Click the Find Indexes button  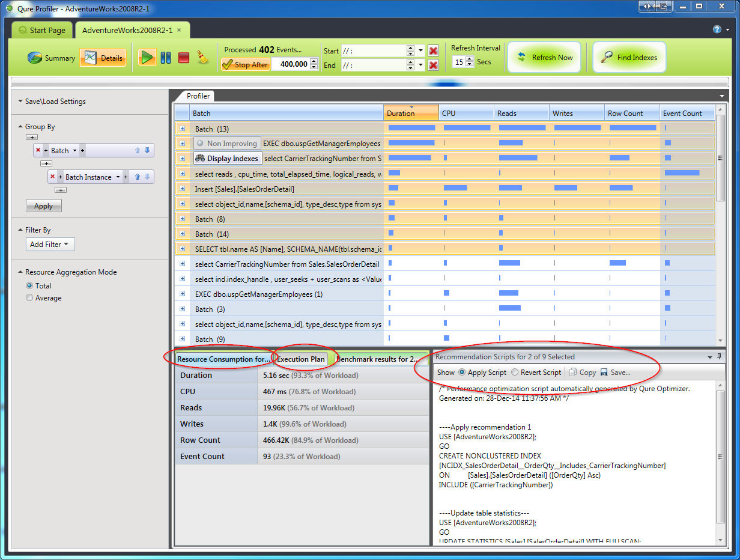coord(629,58)
